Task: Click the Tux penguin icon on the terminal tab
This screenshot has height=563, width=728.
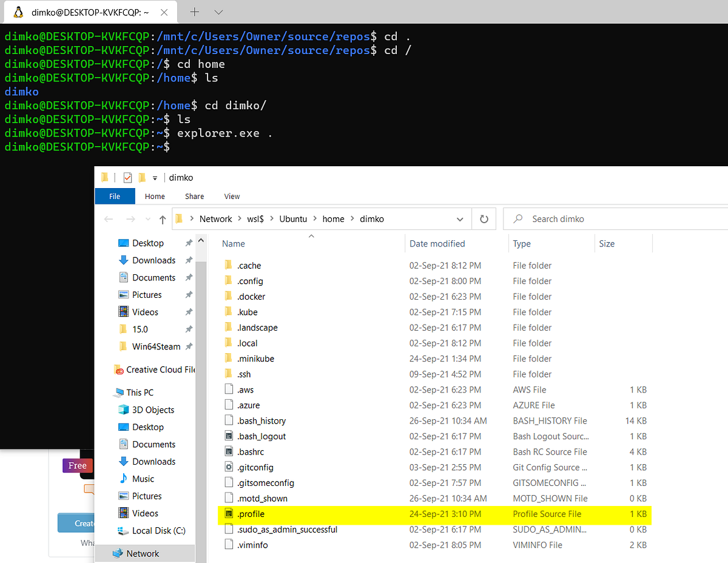Action: pos(18,12)
